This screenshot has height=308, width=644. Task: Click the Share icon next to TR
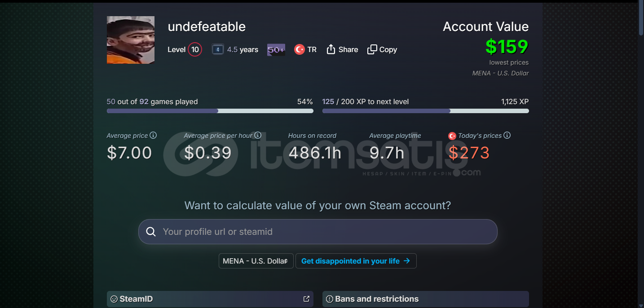coord(331,49)
